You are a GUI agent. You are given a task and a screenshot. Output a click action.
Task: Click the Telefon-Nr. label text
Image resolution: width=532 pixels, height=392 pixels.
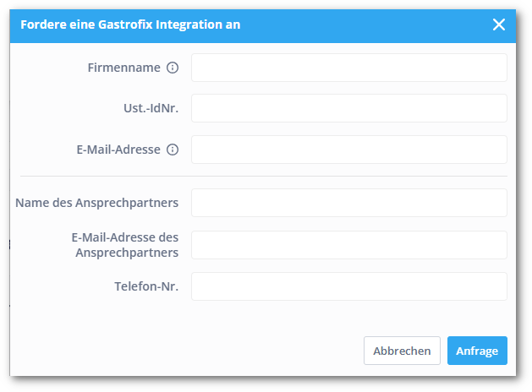[x=146, y=286]
